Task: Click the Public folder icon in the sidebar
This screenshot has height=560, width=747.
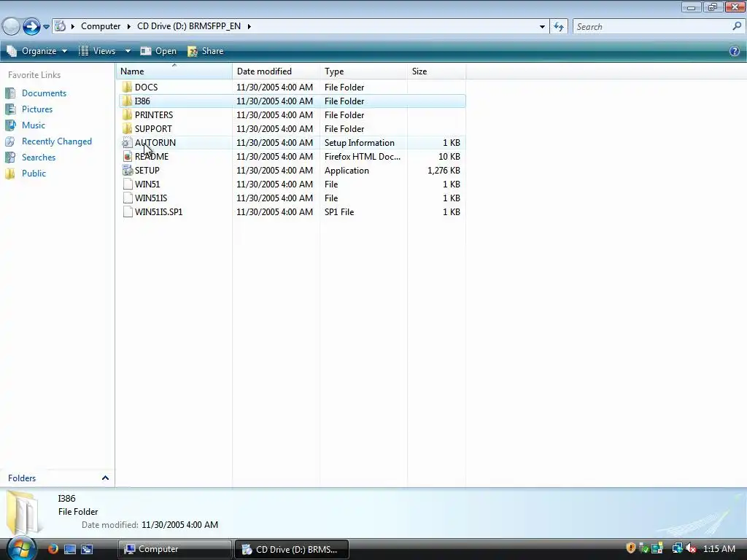Action: 10,174
